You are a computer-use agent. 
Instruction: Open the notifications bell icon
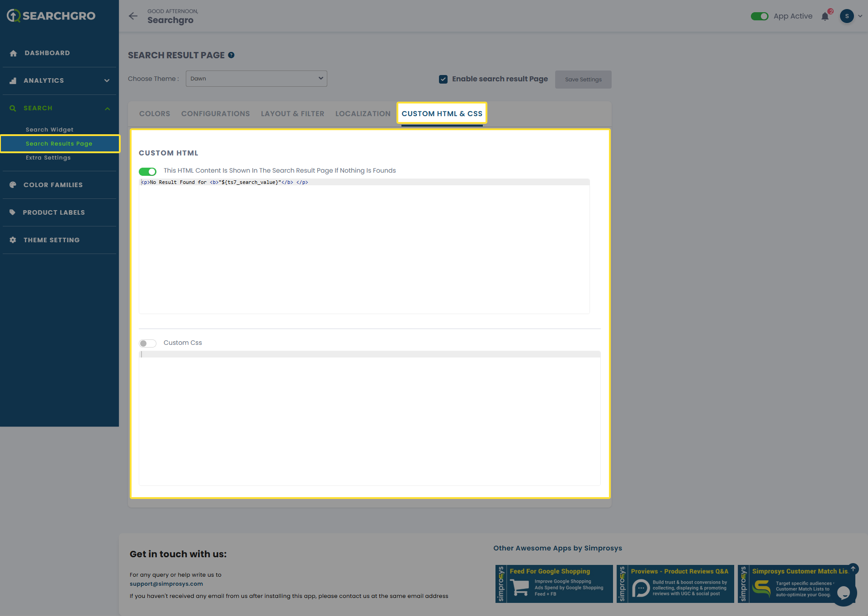pyautogui.click(x=825, y=17)
